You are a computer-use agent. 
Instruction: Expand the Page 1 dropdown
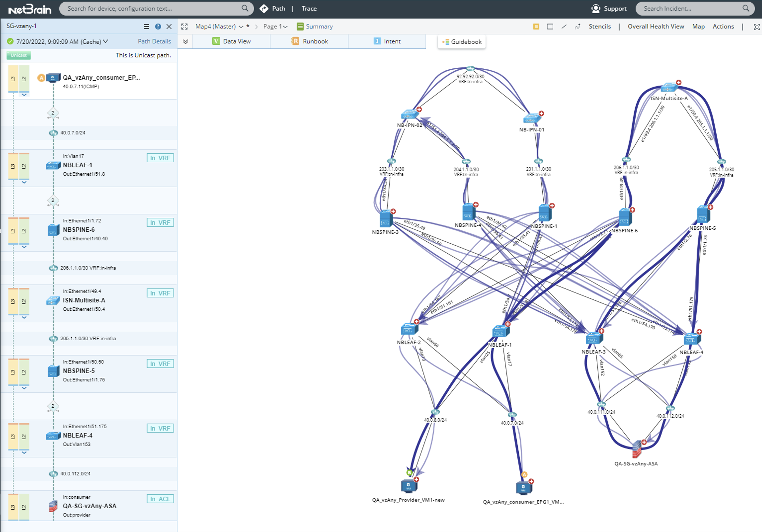(x=285, y=27)
